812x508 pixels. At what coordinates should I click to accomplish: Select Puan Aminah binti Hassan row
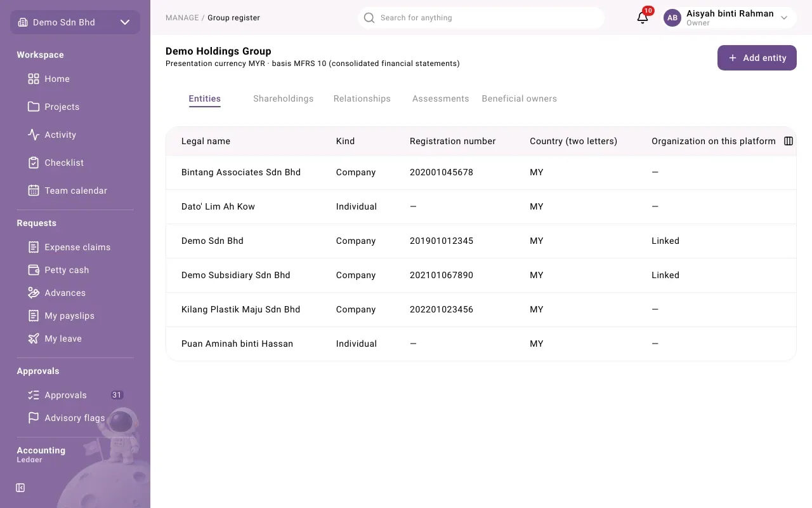pos(481,344)
